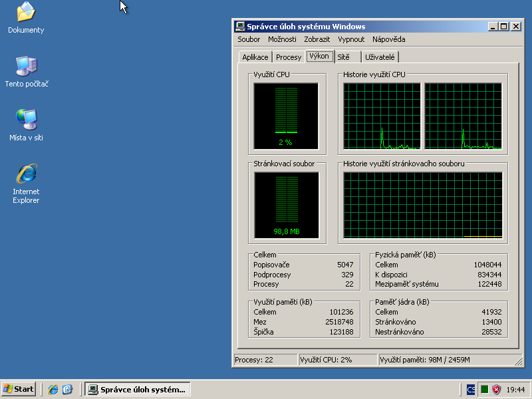
Task: Click the Mez value 2518748
Action: (339, 322)
